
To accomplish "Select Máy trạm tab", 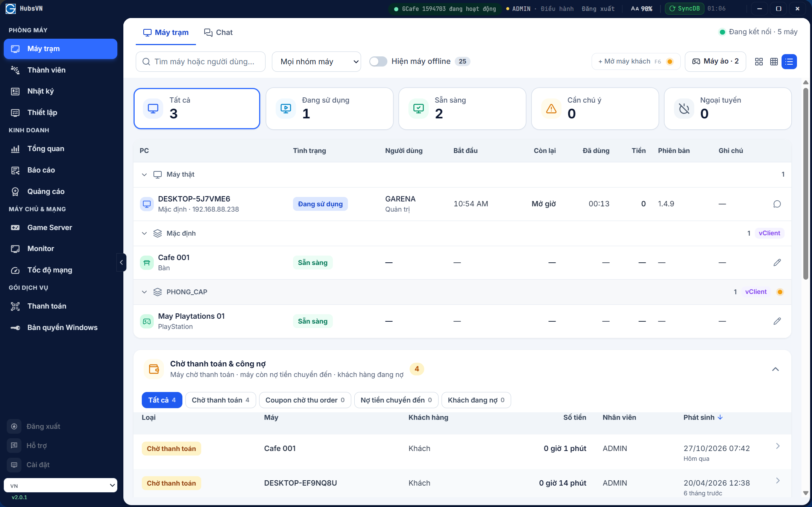I will point(166,32).
